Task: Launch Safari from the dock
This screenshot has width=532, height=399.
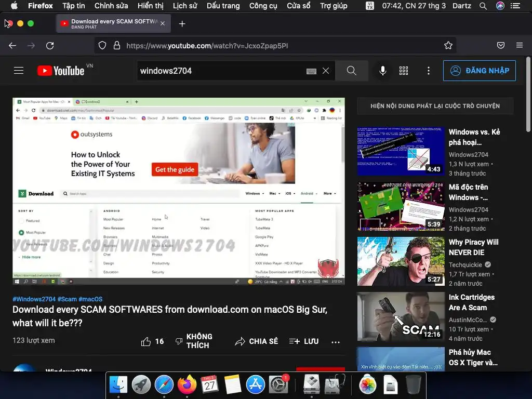Action: [x=164, y=384]
